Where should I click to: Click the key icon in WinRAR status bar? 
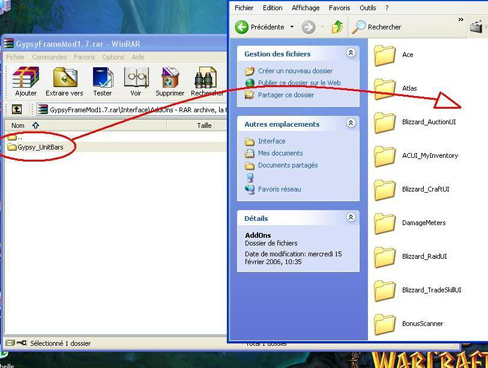click(x=22, y=343)
